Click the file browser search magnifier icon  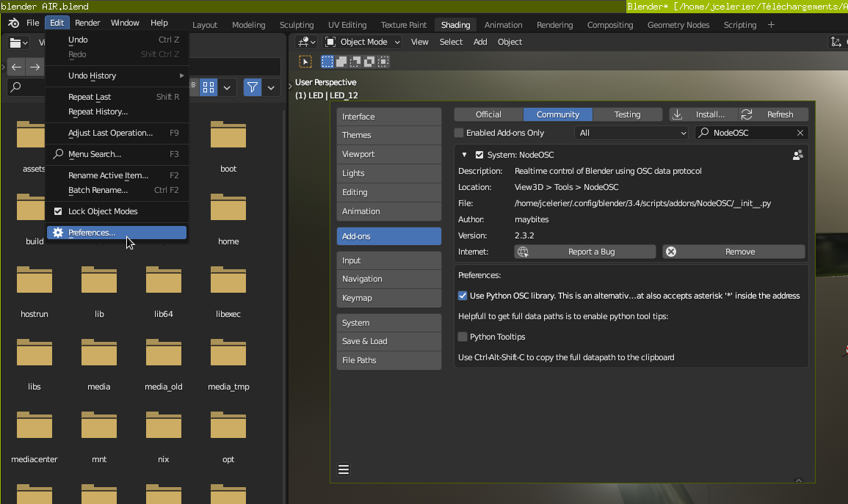(16, 87)
